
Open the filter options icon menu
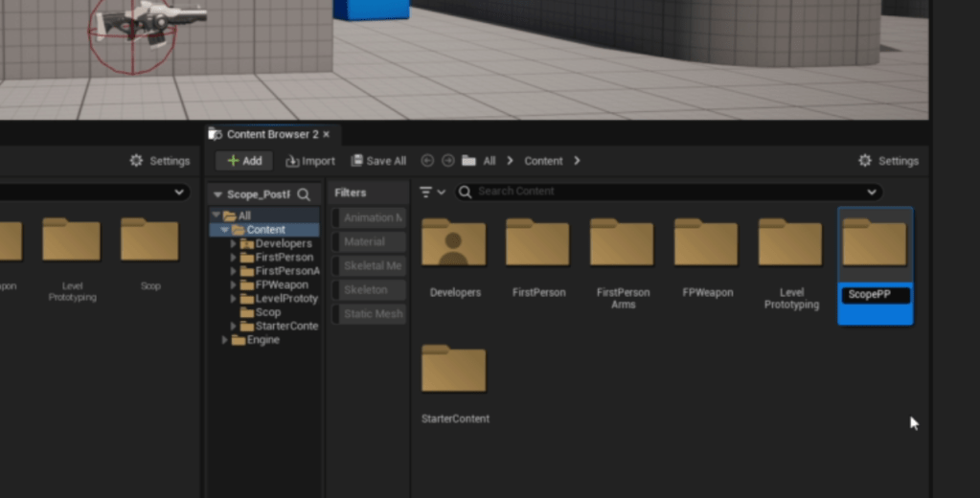click(432, 192)
